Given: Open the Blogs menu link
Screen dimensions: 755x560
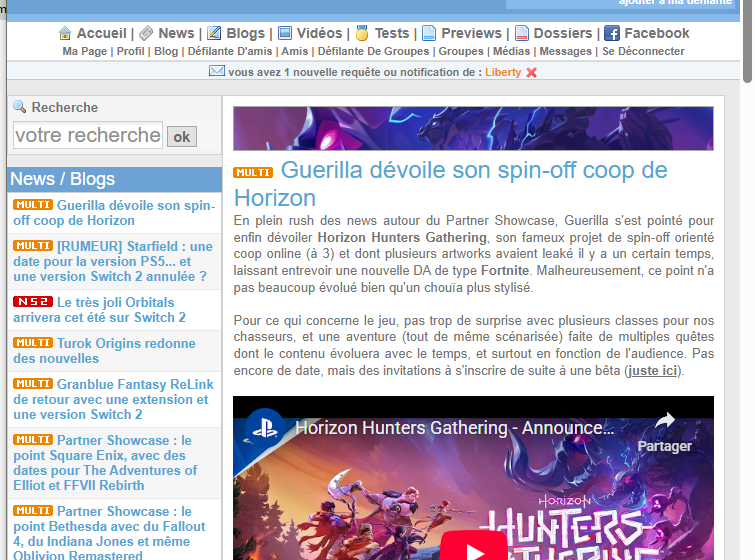Looking at the screenshot, I should pyautogui.click(x=246, y=33).
